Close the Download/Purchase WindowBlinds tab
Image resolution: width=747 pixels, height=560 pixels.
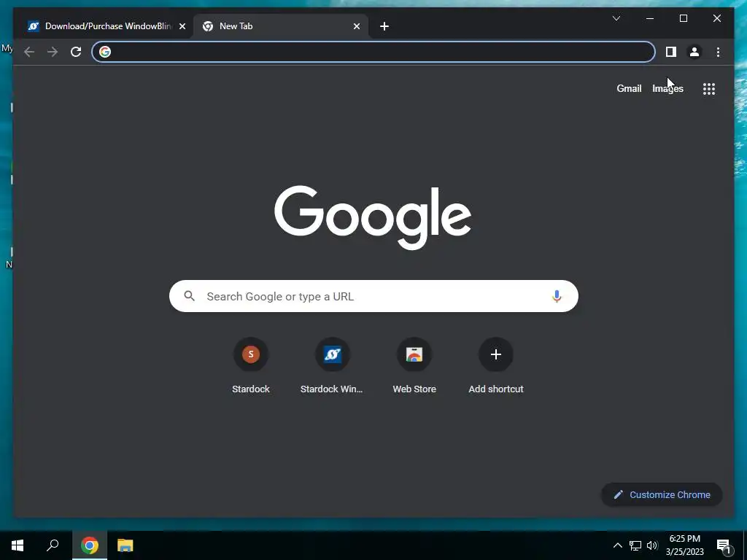click(x=182, y=26)
